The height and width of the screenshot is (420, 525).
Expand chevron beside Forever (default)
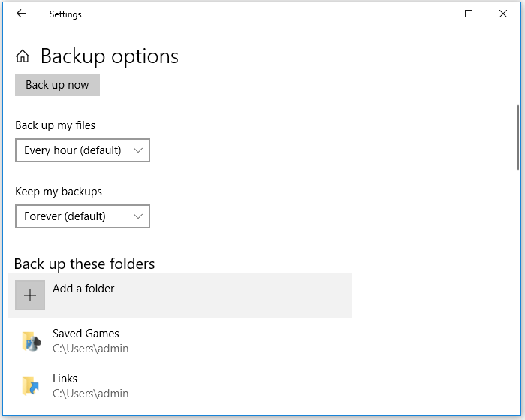click(x=138, y=216)
